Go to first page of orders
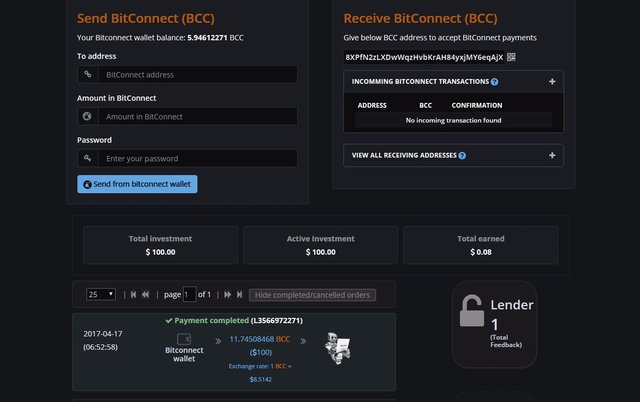Screen dimensions: 640x402 (133, 294)
